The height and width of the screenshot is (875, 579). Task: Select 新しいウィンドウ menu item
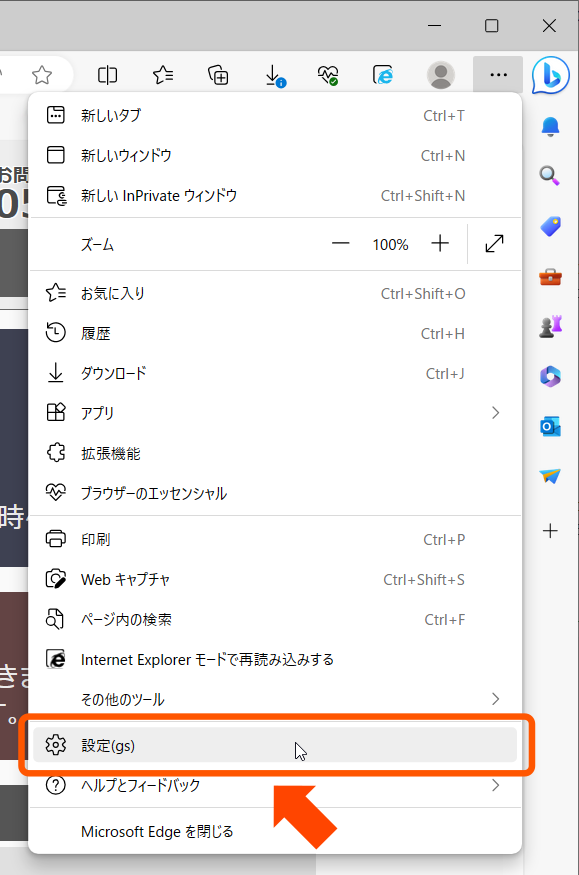pos(274,156)
